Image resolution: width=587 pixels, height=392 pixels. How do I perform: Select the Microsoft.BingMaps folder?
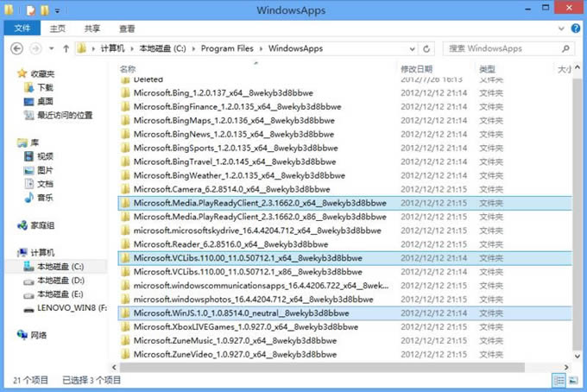234,121
